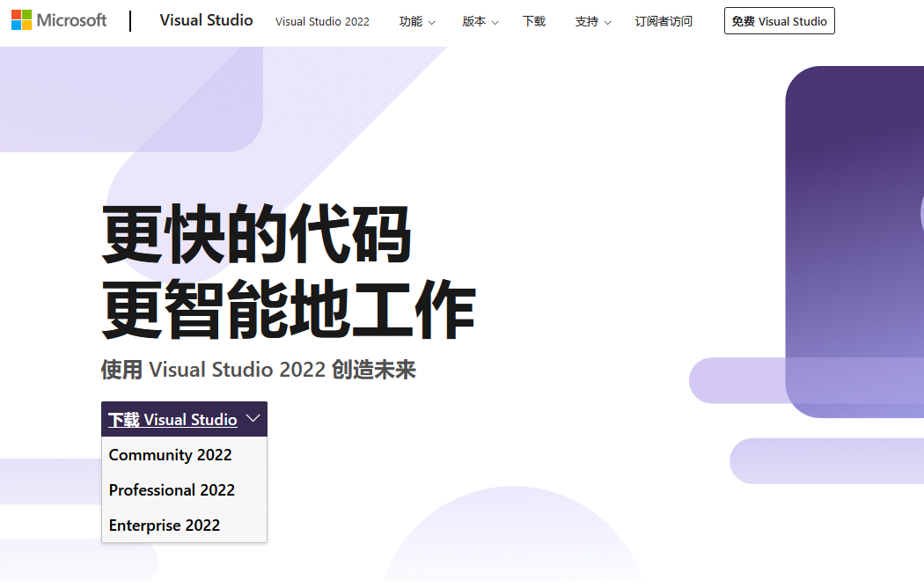The height and width of the screenshot is (588, 924).
Task: Click 下载 in the navigation bar
Action: point(534,22)
